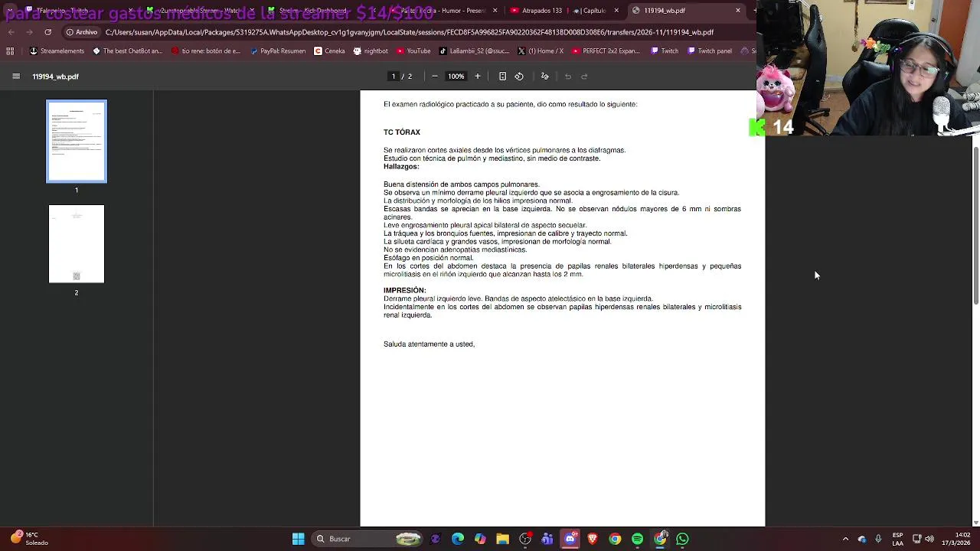Activate the draw annotation tool

[x=545, y=77]
